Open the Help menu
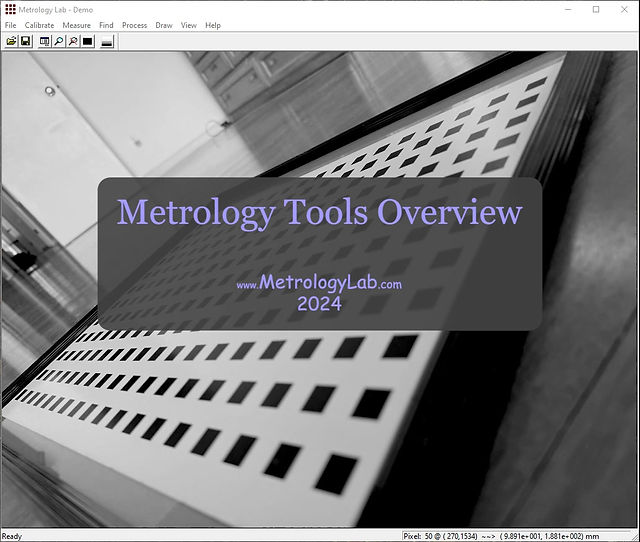Image resolution: width=640 pixels, height=542 pixels. tap(213, 25)
